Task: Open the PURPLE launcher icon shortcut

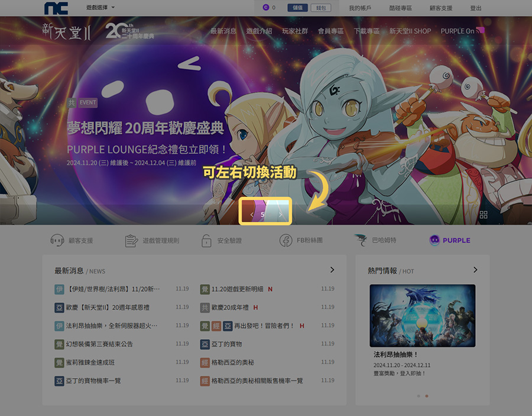Action: (434, 240)
